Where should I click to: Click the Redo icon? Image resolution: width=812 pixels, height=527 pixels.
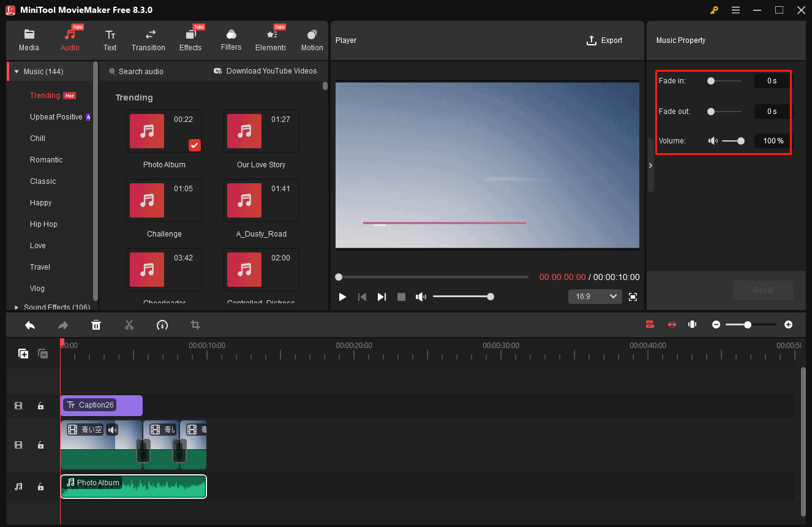coord(63,325)
